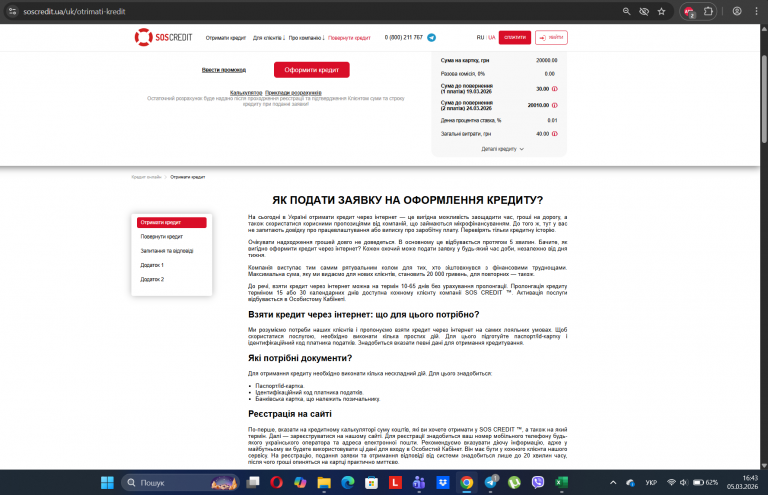Select Повернути кредит in the sidebar menu

coord(162,236)
